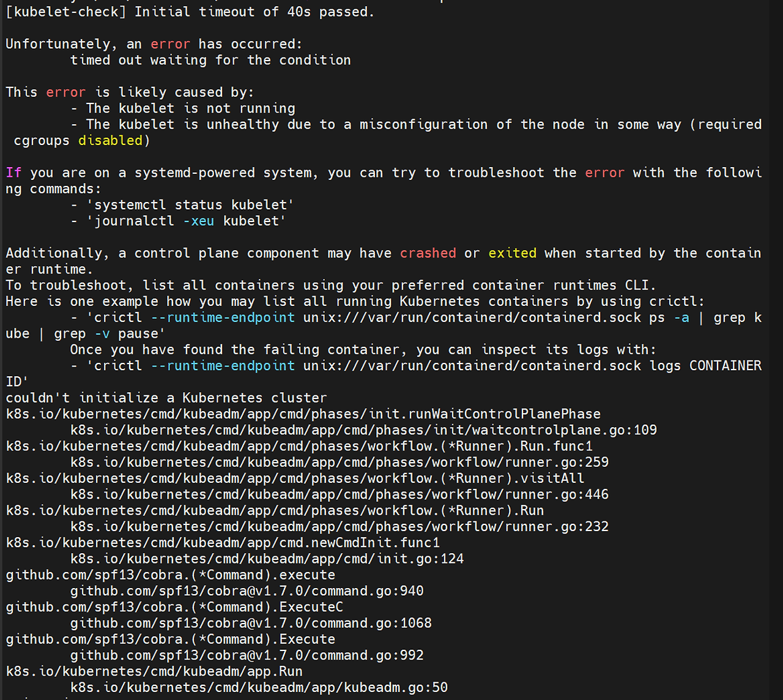
Task: Click 'command.go:1068' trace line
Action: point(251,623)
